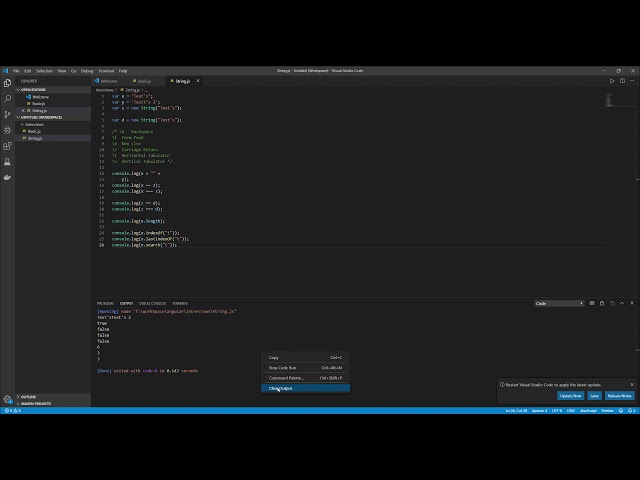Open the Help menu
Viewport: 640px width, 480px height.
pyautogui.click(x=123, y=71)
